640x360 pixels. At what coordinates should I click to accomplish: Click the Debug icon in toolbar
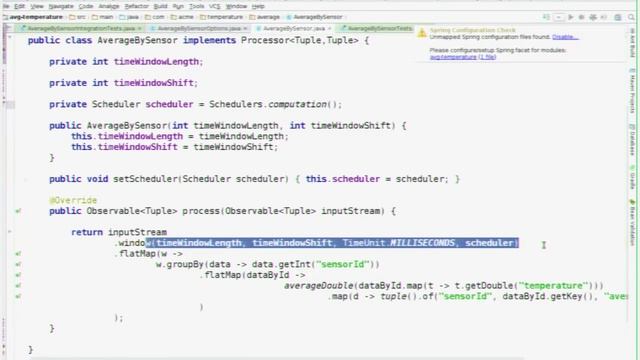pyautogui.click(x=582, y=17)
